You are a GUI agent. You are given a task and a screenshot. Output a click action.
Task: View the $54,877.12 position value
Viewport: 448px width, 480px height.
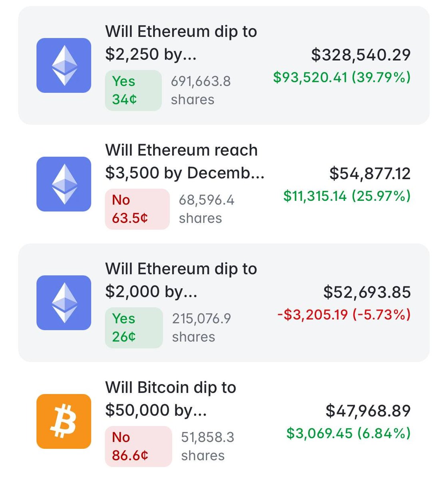click(x=370, y=174)
